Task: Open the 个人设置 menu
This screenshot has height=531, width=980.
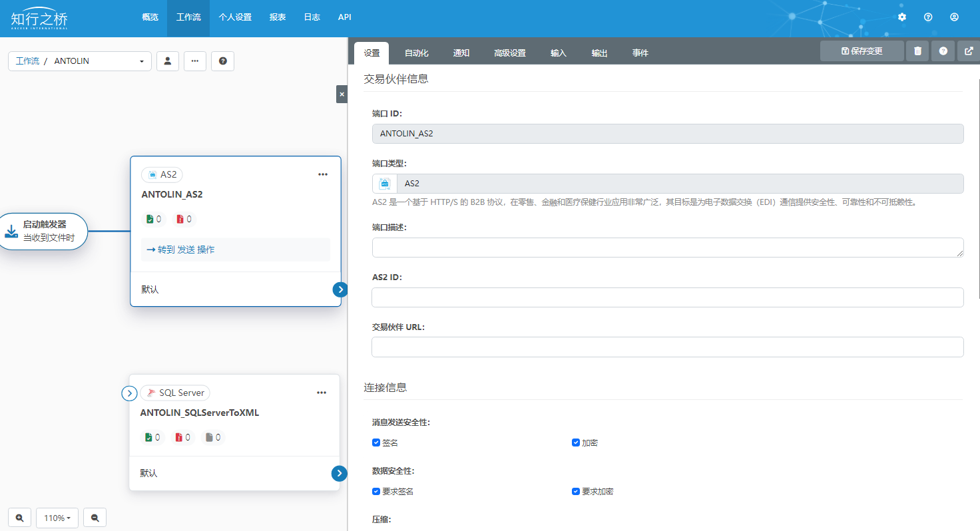Action: click(x=235, y=17)
